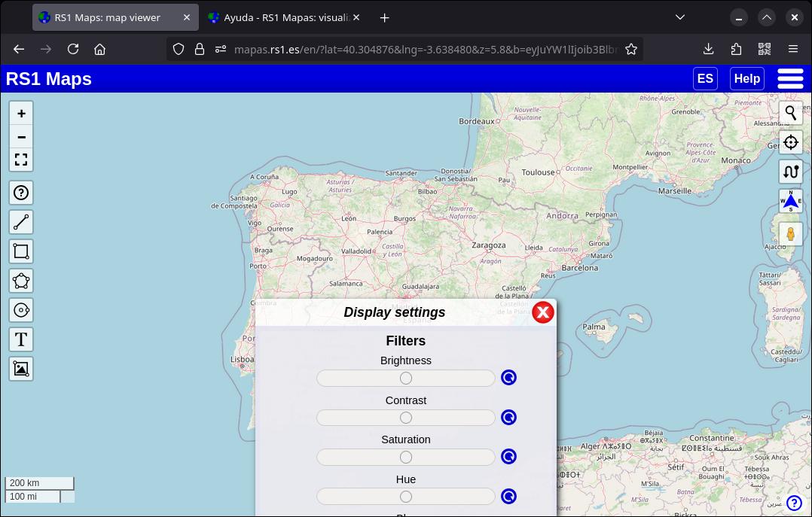Screen dimensions: 812x517
Task: Open the browser extensions menu
Action: tap(737, 49)
